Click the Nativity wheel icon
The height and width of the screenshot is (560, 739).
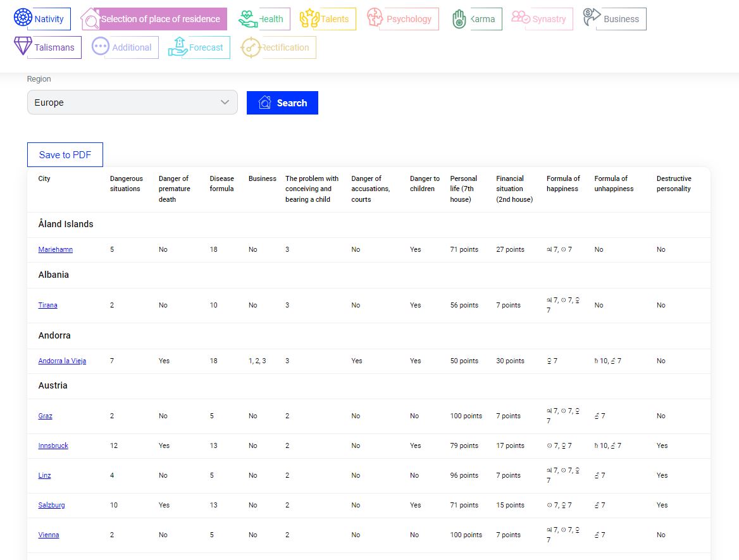[23, 18]
